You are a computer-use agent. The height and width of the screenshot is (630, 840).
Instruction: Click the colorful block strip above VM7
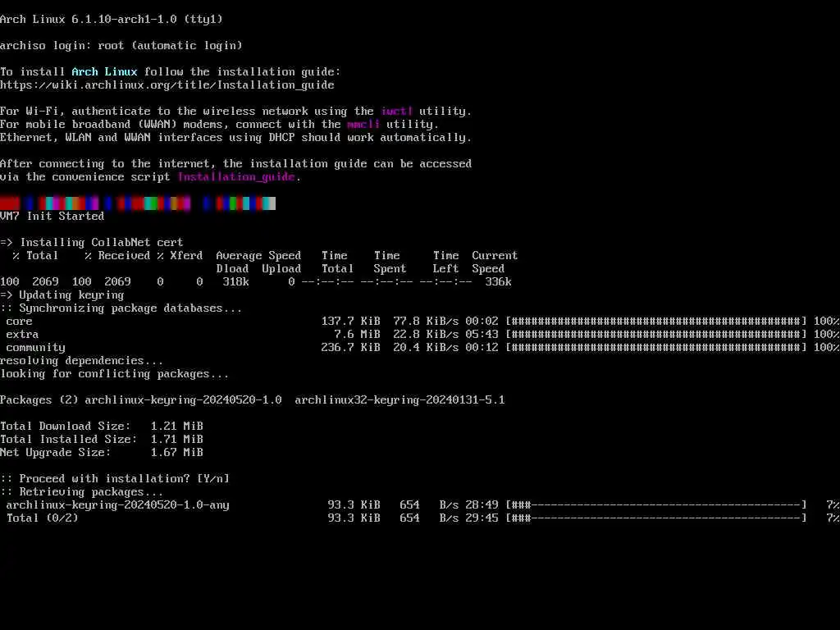(x=138, y=203)
